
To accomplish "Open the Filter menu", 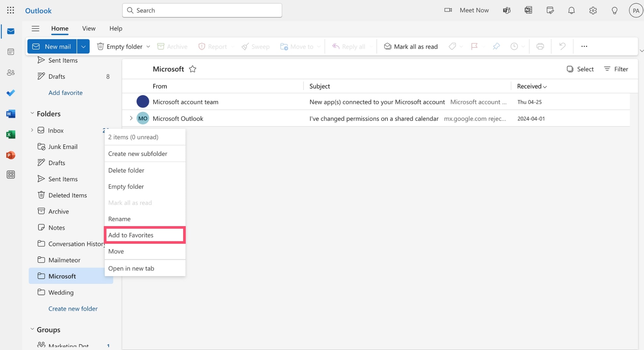I will click(616, 69).
